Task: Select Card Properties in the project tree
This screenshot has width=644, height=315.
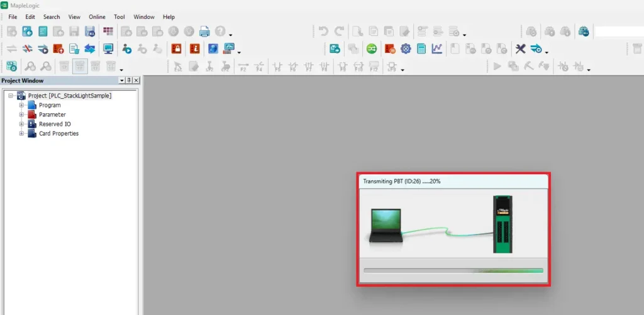Action: (58, 133)
